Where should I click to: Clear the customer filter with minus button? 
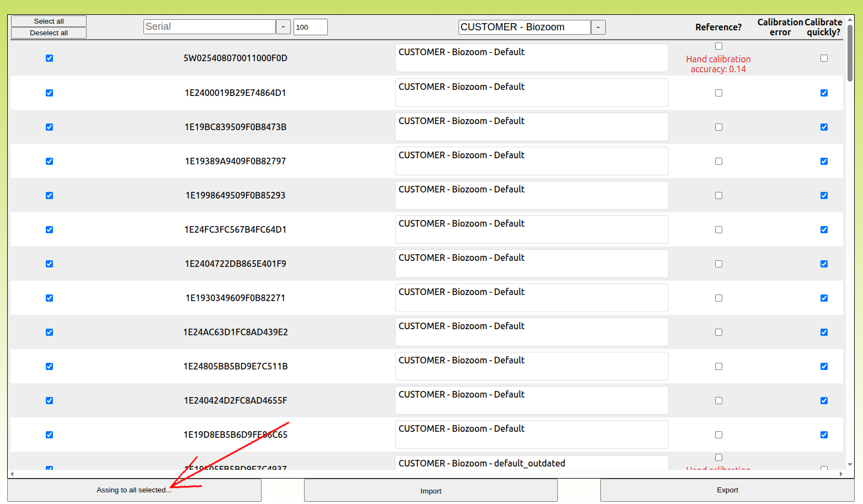click(598, 27)
